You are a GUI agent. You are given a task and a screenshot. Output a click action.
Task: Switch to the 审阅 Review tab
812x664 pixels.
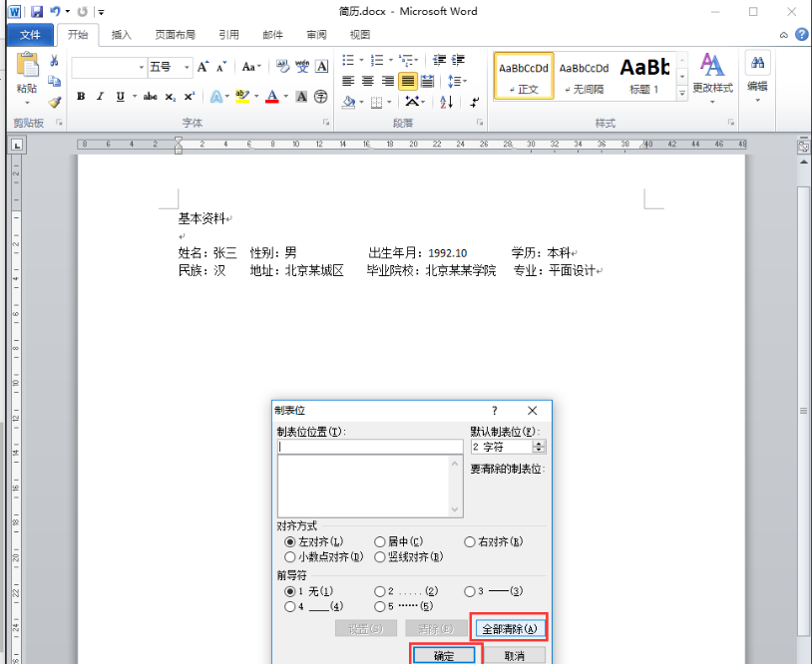pyautogui.click(x=316, y=35)
